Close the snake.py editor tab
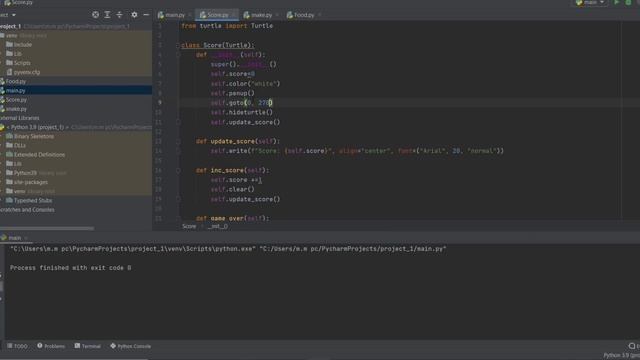Screen dimensions: 640x360 (277, 15)
